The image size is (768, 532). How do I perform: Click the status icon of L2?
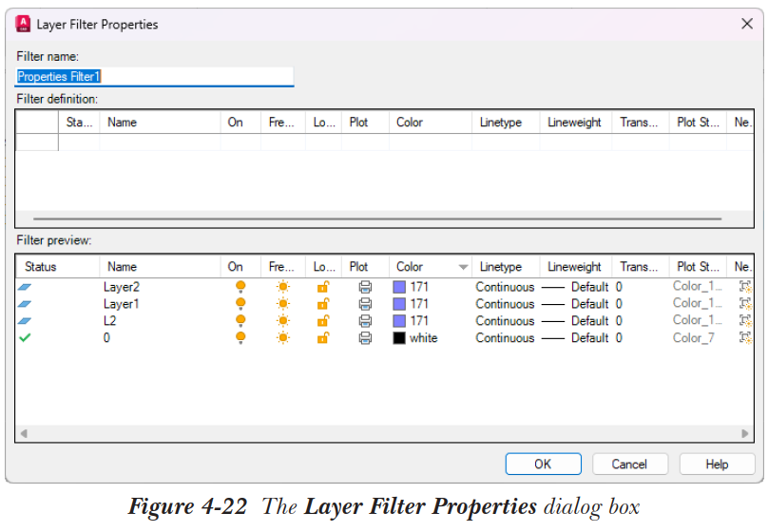[x=25, y=321]
